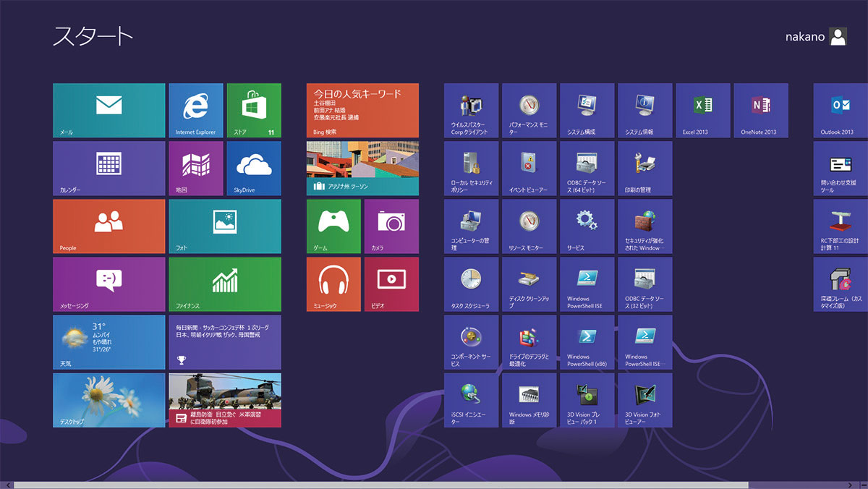Open システム情報 tile
The width and height of the screenshot is (868, 489).
click(x=645, y=110)
